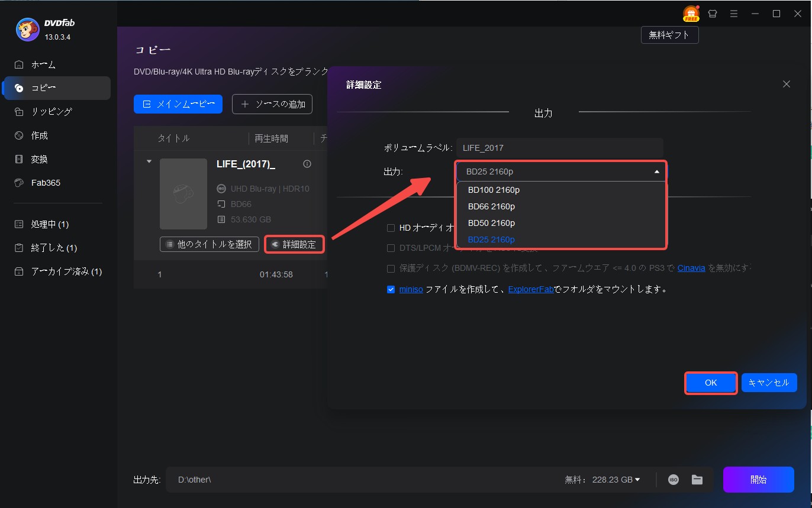Screen dimensions: 812x508
Task: Click the DVDFab monkey logo
Action: click(27, 30)
